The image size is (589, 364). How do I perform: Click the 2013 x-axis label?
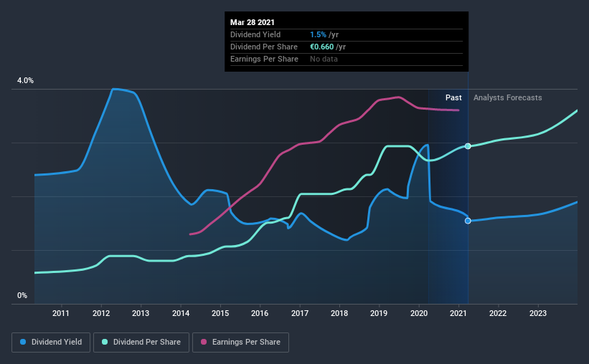pos(141,313)
